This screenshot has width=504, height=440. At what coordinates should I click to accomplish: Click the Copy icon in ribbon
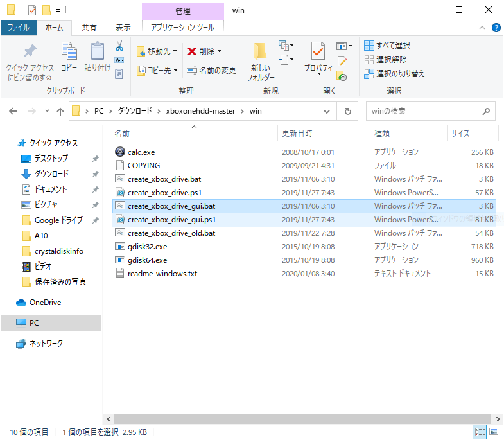tap(69, 51)
